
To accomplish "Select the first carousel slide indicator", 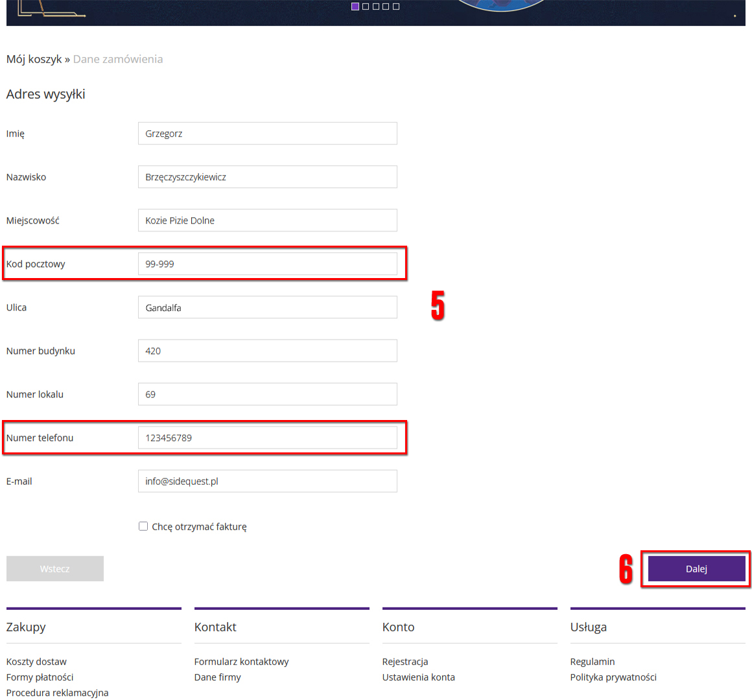I will pyautogui.click(x=355, y=6).
